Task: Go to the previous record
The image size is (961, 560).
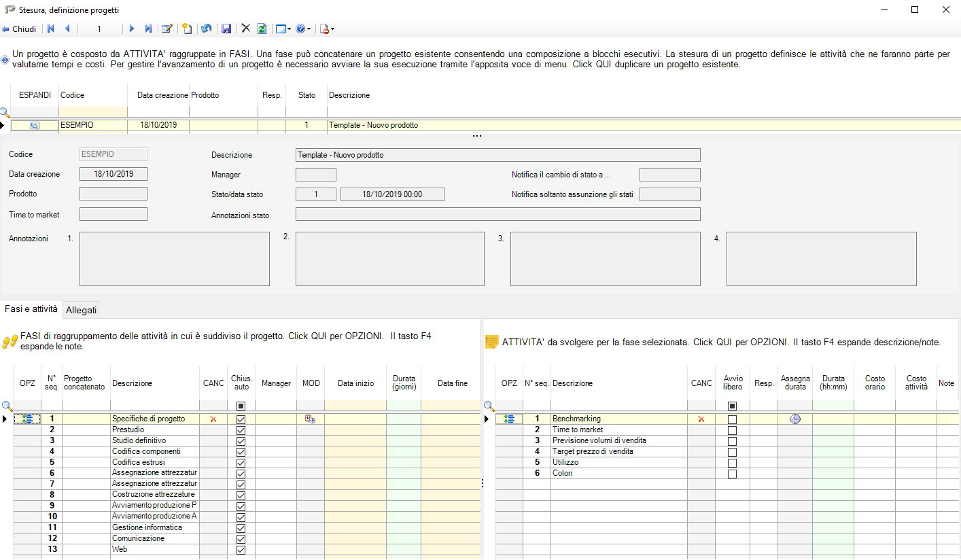Action: [x=67, y=29]
